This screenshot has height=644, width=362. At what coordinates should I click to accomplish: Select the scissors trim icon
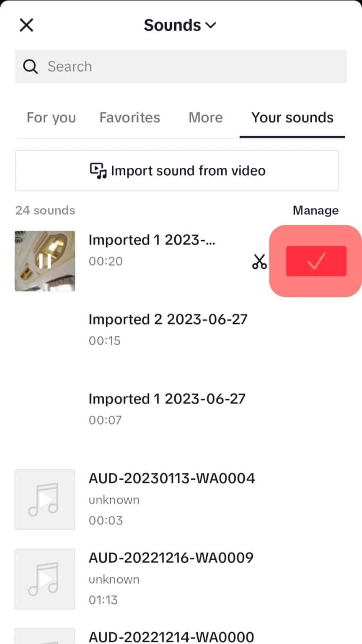point(259,261)
